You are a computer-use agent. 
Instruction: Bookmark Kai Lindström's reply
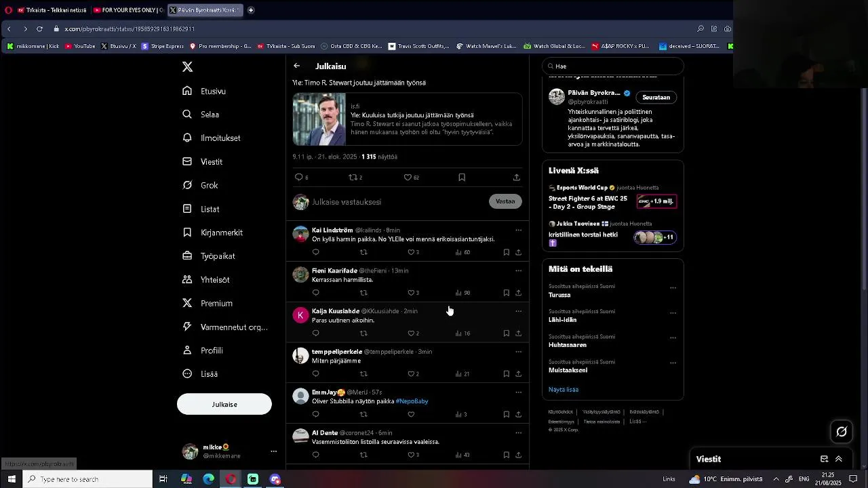click(x=507, y=252)
